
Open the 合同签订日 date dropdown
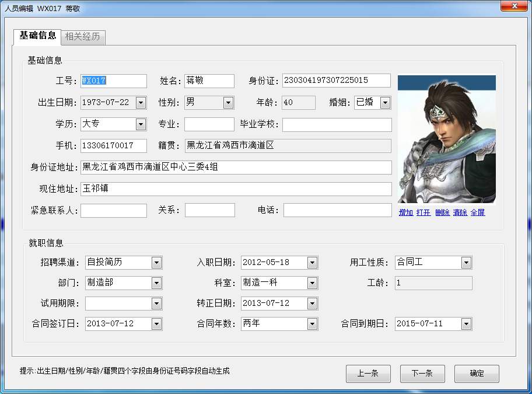(x=156, y=324)
